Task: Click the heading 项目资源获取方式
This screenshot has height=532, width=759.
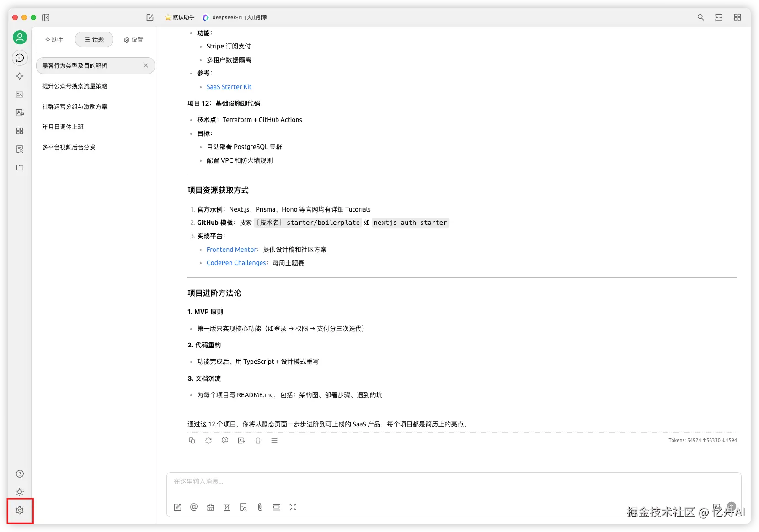Action: [218, 191]
